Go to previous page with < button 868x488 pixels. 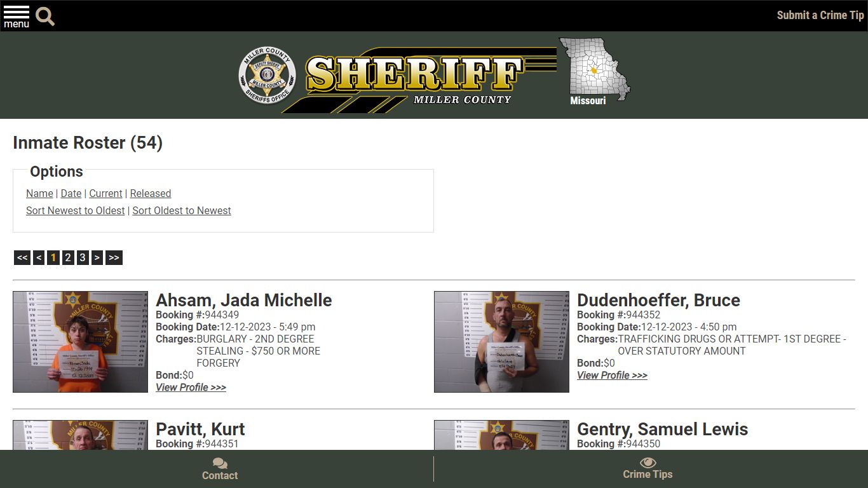39,257
